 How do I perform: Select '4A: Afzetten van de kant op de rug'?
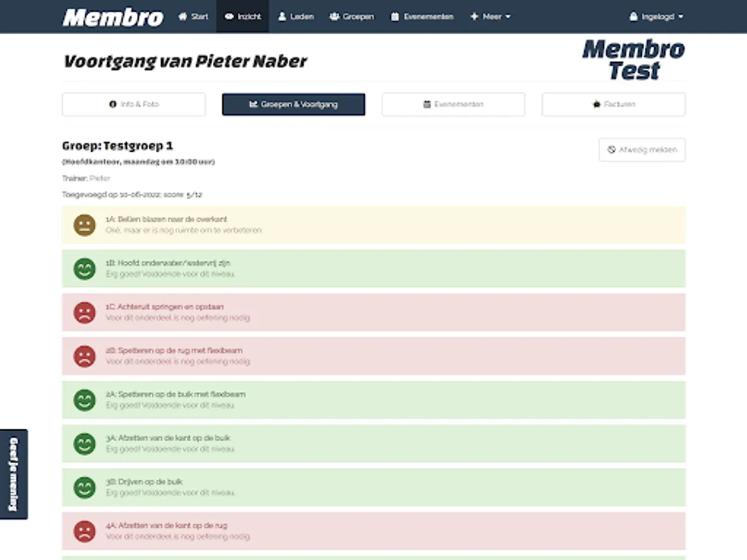[374, 531]
